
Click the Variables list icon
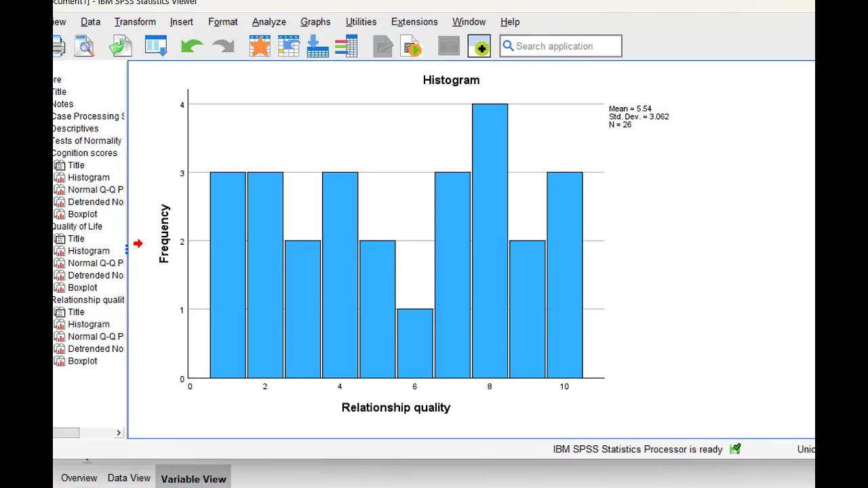coord(347,46)
